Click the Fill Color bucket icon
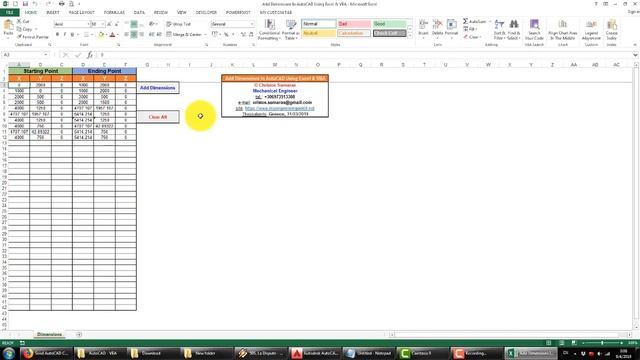This screenshot has height=360, width=640. [101, 35]
